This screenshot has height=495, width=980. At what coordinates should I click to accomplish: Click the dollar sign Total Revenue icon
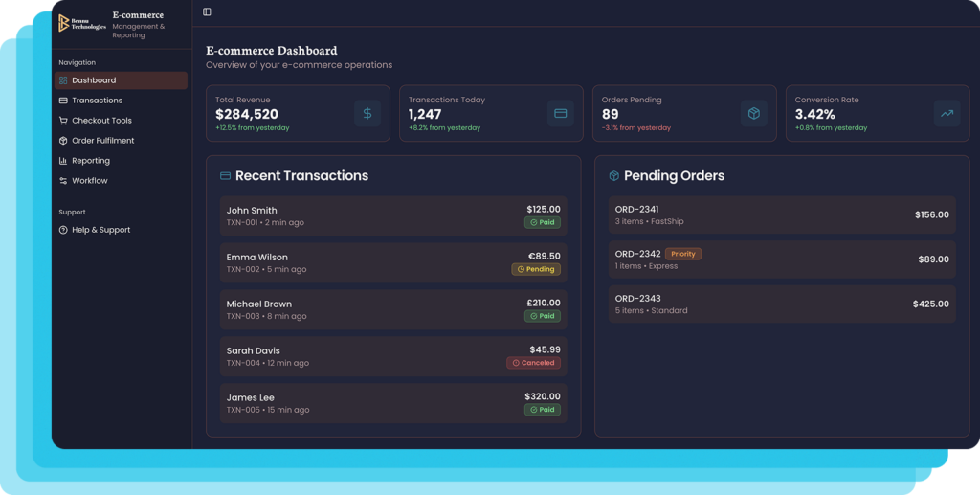tap(367, 113)
